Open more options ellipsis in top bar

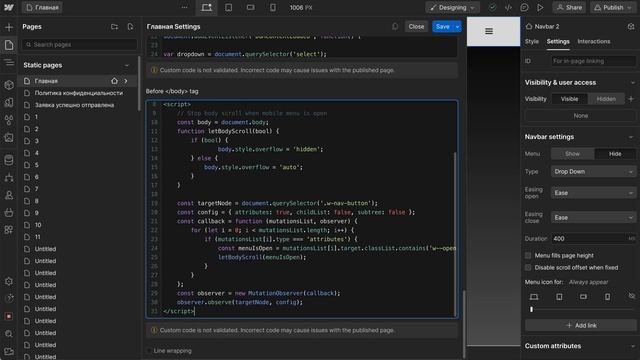184,7
